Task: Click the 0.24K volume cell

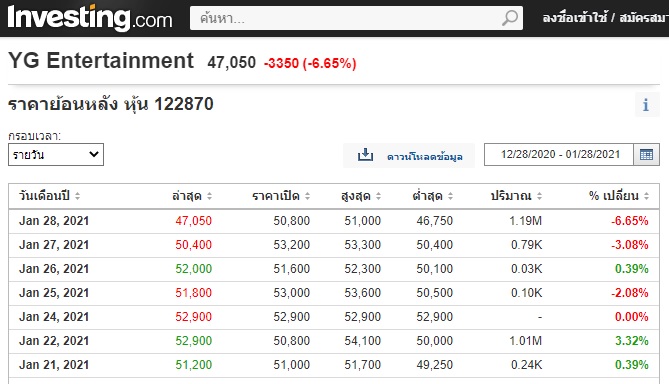Action: point(526,364)
